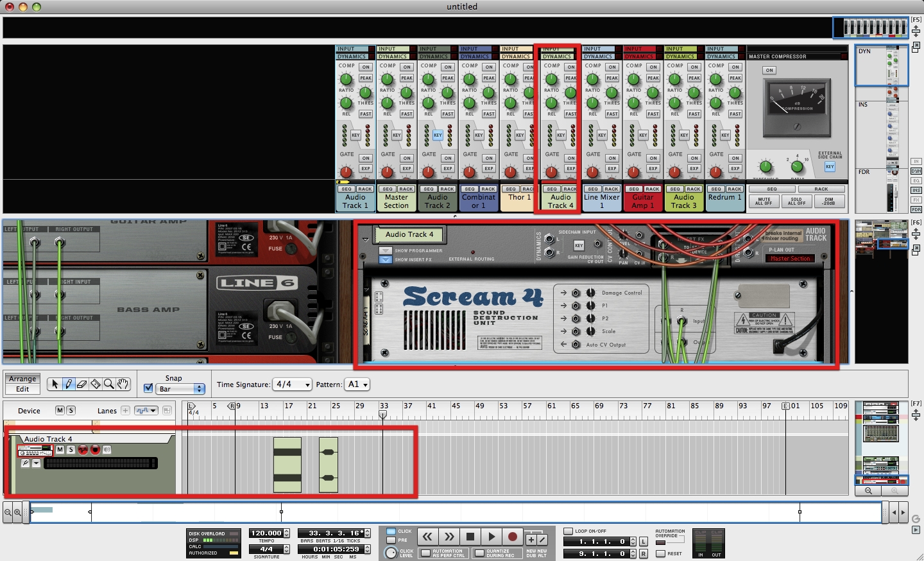Toggle monitoring speaker on Audio Track 4
Viewport: 924px width, 561px height.
107,450
